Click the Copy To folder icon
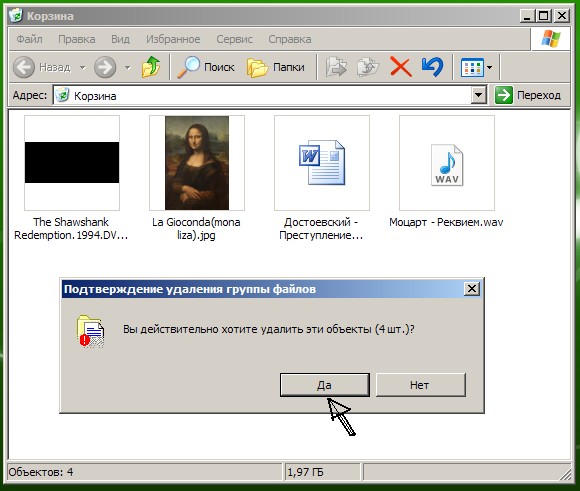Image resolution: width=580 pixels, height=491 pixels. click(x=368, y=67)
